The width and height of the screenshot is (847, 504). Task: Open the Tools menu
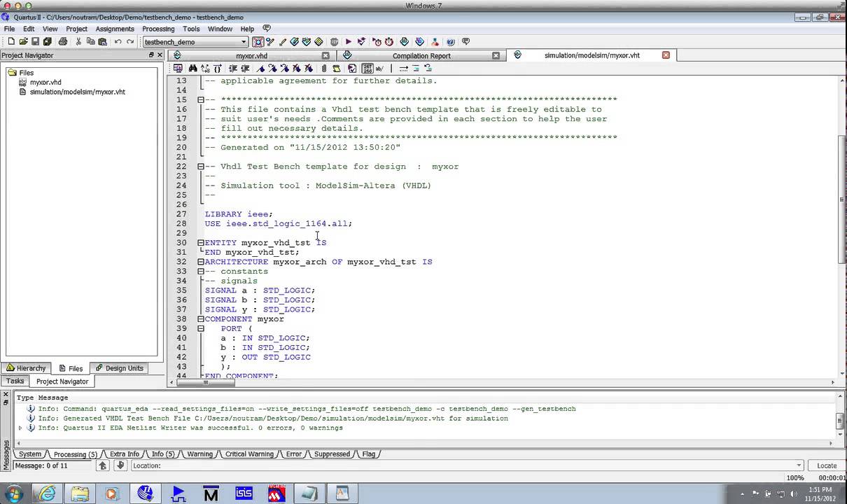(191, 29)
